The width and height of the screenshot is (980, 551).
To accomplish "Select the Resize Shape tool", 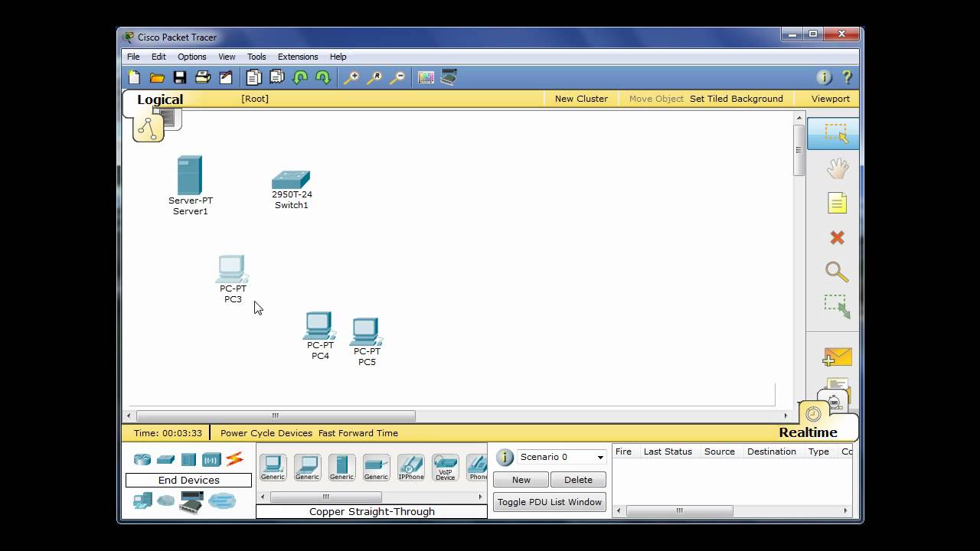I will (837, 306).
